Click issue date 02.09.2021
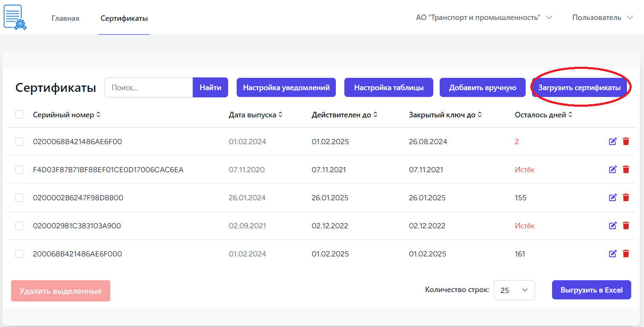The image size is (644, 327). (247, 226)
